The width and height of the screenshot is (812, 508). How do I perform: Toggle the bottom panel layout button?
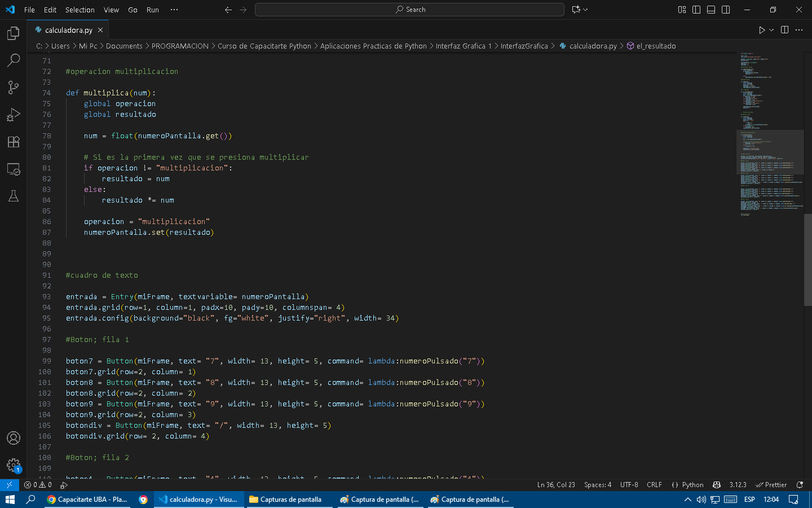click(711, 10)
